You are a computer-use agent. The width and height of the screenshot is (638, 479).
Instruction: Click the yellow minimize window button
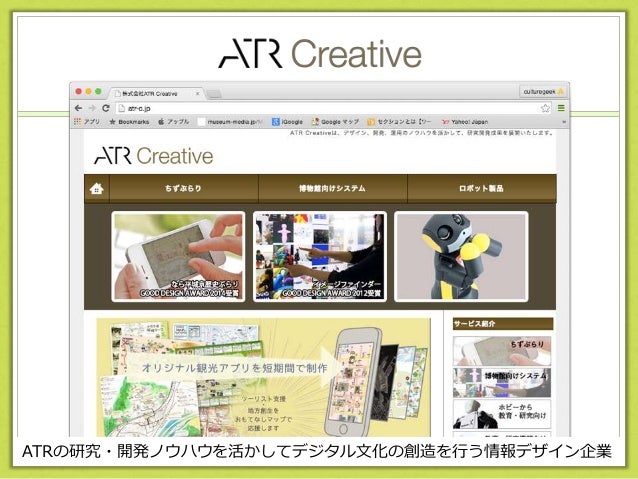coord(88,92)
